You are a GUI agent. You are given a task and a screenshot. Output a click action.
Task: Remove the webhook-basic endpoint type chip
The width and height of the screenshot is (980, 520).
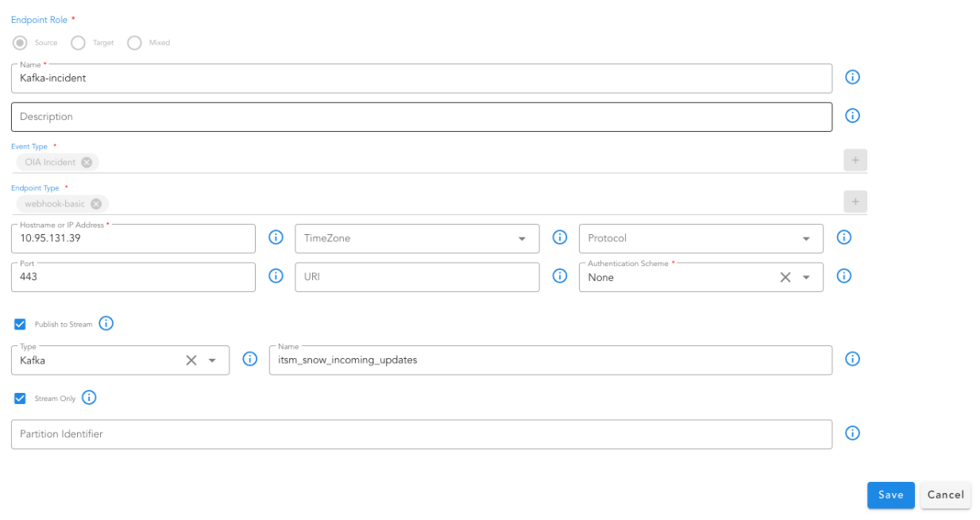96,204
